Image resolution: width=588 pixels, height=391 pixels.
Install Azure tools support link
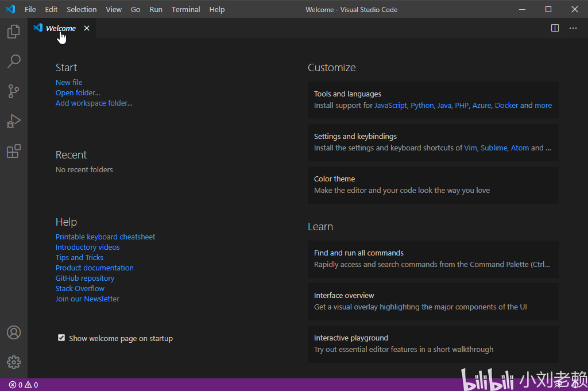tap(482, 105)
